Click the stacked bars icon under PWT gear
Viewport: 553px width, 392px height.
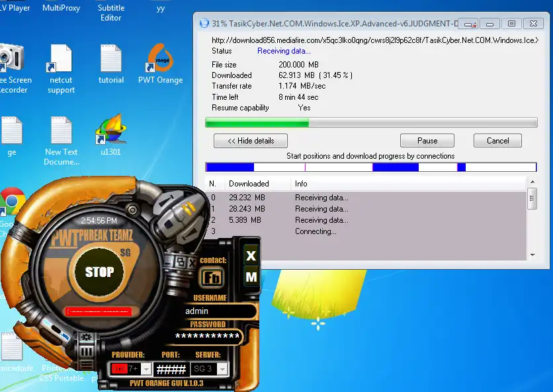pyautogui.click(x=86, y=352)
